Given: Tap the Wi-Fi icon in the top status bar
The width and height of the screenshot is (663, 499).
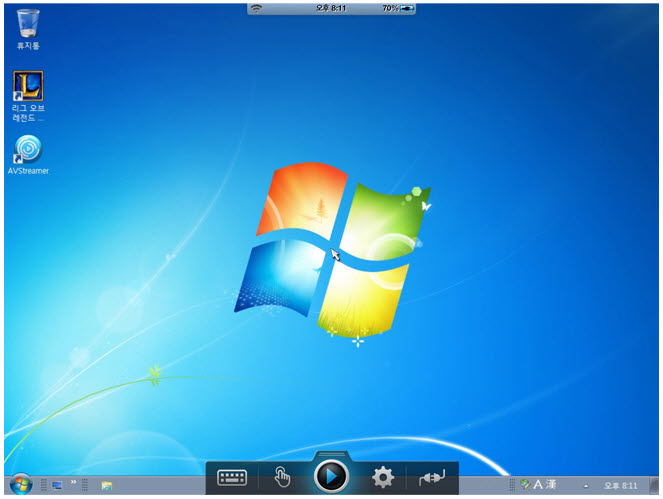Looking at the screenshot, I should (x=256, y=8).
